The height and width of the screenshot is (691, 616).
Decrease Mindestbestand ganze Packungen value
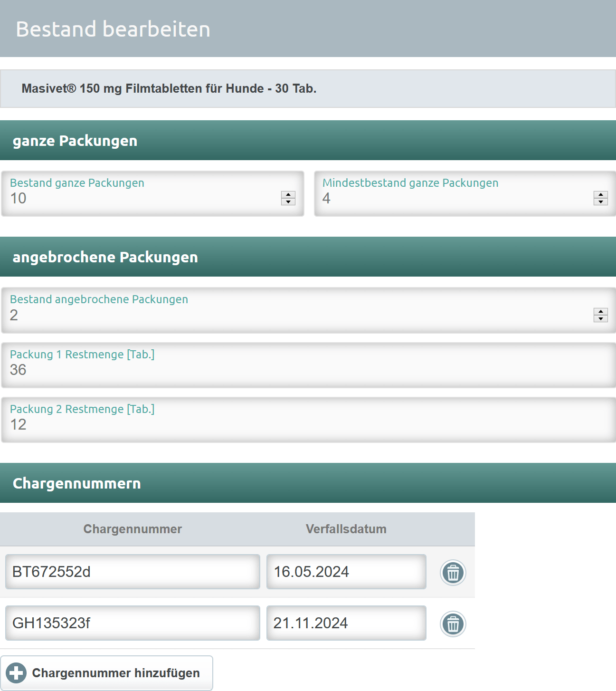click(601, 202)
